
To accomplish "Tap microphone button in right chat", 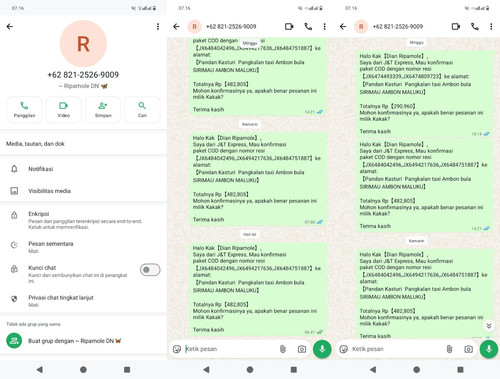I will [x=489, y=349].
